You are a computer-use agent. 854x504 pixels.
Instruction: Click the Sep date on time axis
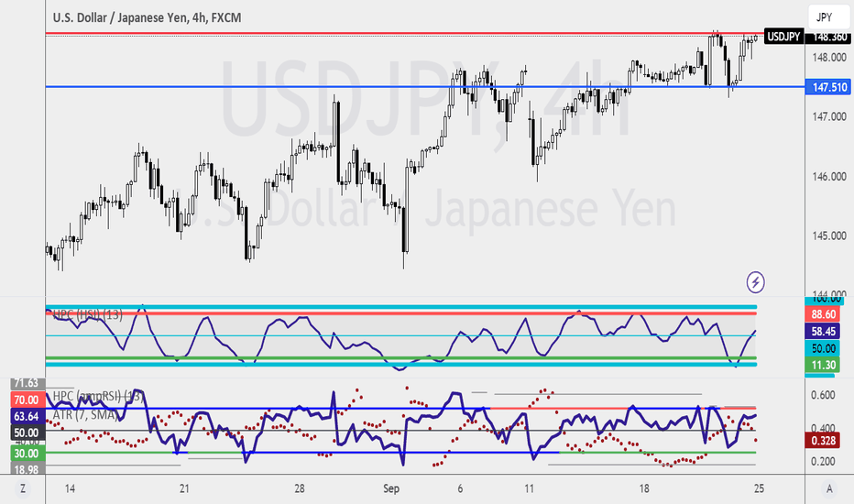tap(391, 488)
